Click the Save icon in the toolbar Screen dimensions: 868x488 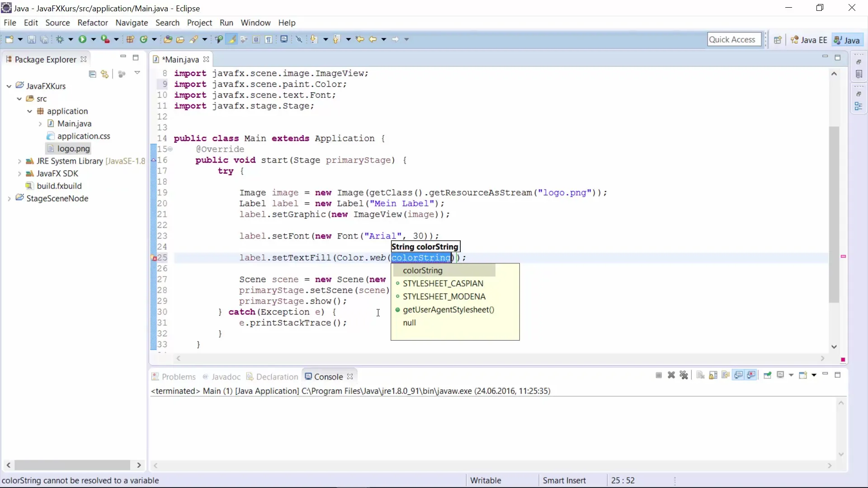[32, 40]
